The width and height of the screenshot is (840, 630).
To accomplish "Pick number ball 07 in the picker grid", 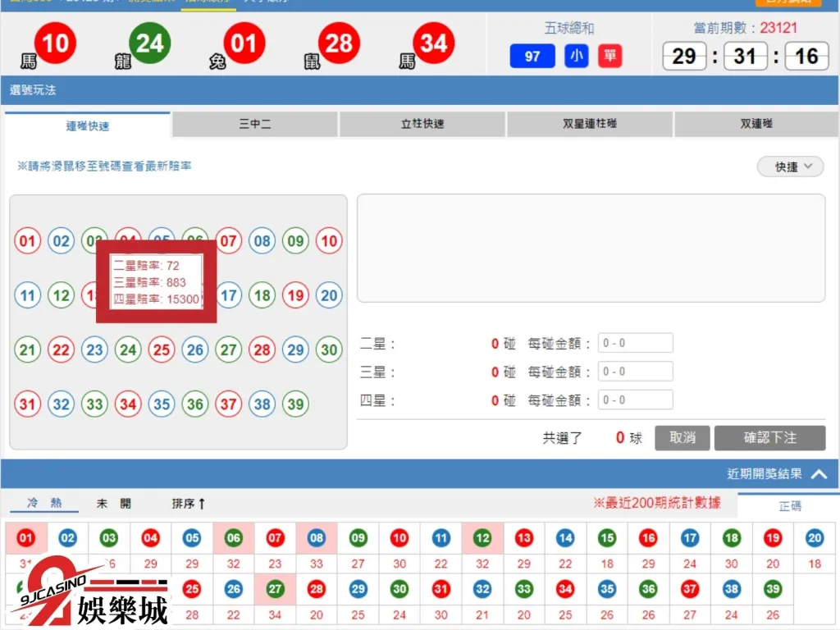I will point(229,241).
